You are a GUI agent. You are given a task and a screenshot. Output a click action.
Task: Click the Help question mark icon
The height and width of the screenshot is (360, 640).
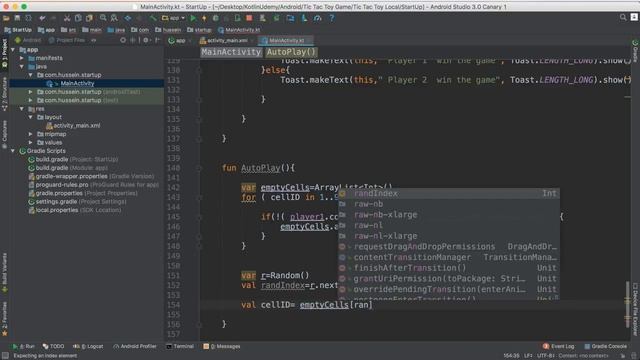point(332,18)
